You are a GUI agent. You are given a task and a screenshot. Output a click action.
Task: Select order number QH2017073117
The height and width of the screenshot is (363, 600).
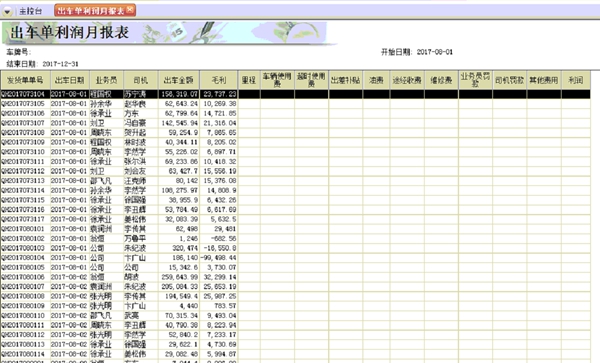[x=23, y=219]
